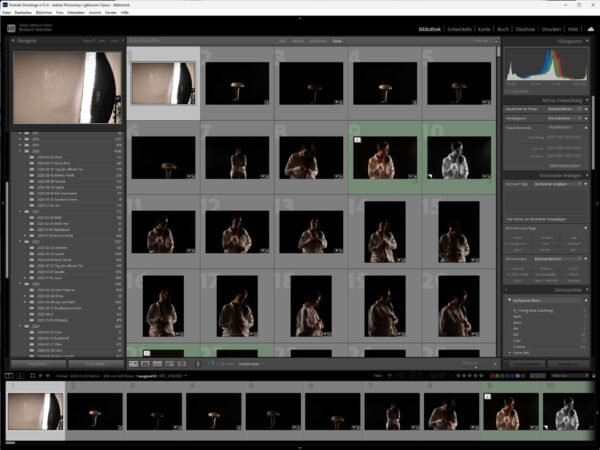Click the Importieren button
The width and height of the screenshot is (600, 450).
[x=37, y=364]
